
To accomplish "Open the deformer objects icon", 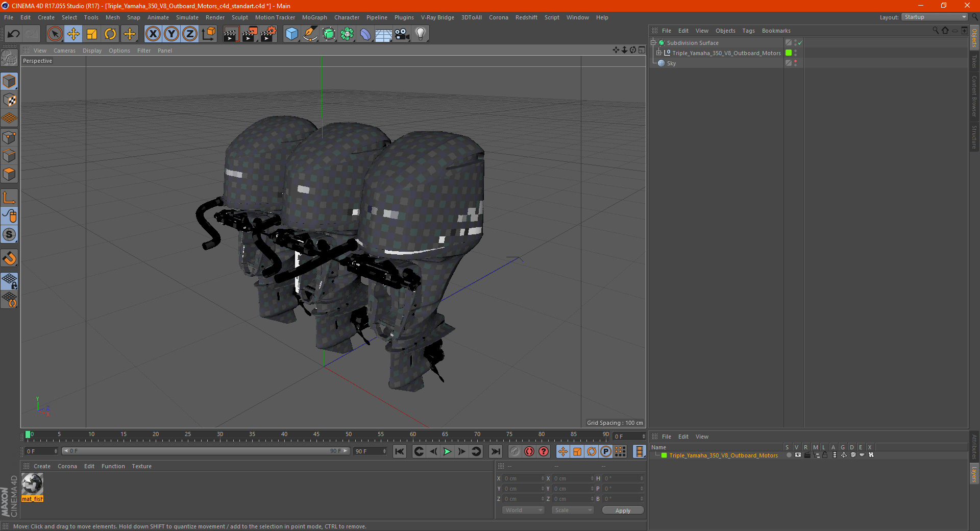I will pyautogui.click(x=365, y=34).
